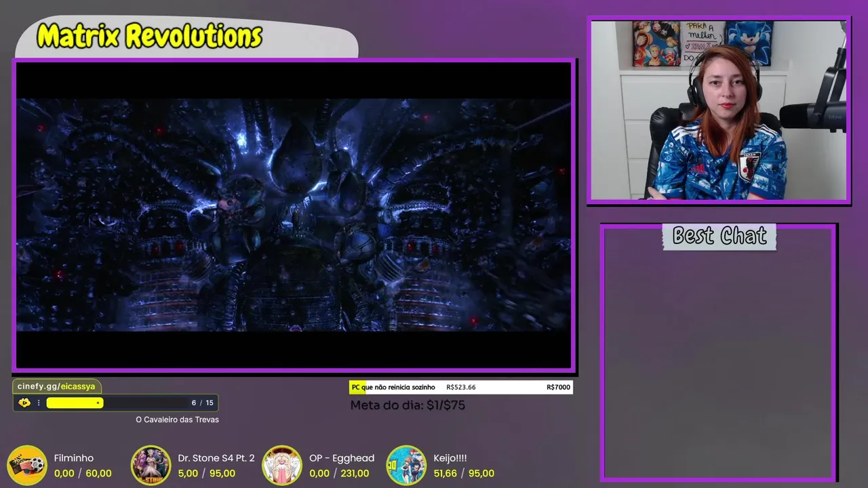
Task: Click the OP - Egghead goal icon
Action: (281, 465)
